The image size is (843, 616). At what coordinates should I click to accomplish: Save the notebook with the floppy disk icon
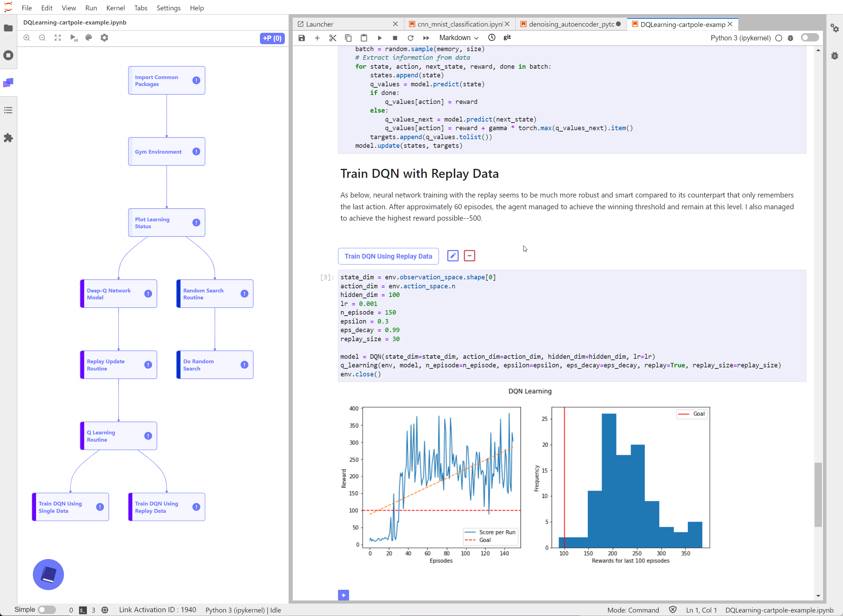coord(301,38)
